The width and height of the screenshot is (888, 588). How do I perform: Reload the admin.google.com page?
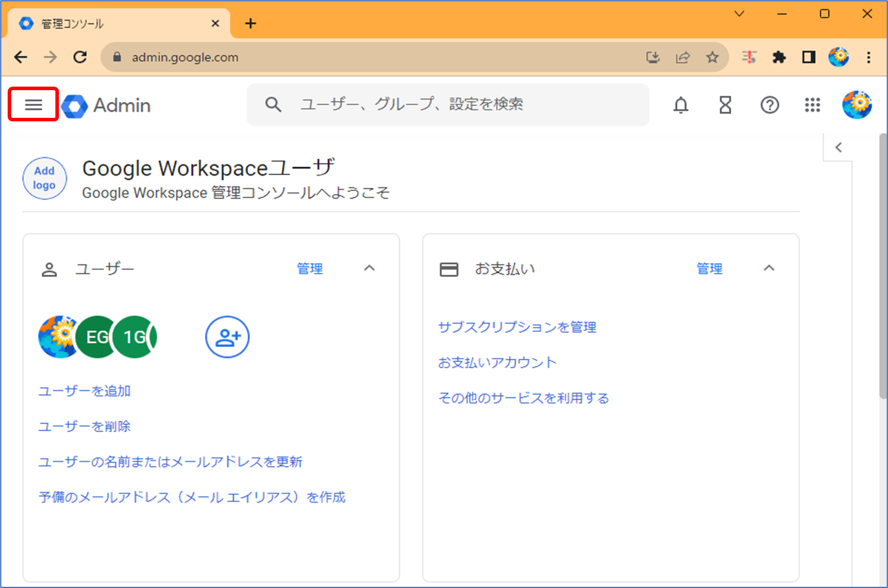tap(80, 57)
